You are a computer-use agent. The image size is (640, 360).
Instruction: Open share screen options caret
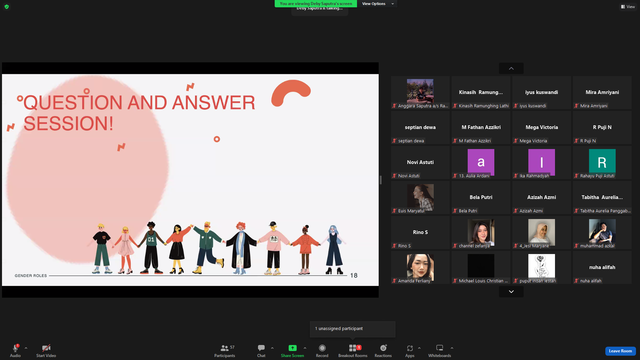pyautogui.click(x=304, y=348)
